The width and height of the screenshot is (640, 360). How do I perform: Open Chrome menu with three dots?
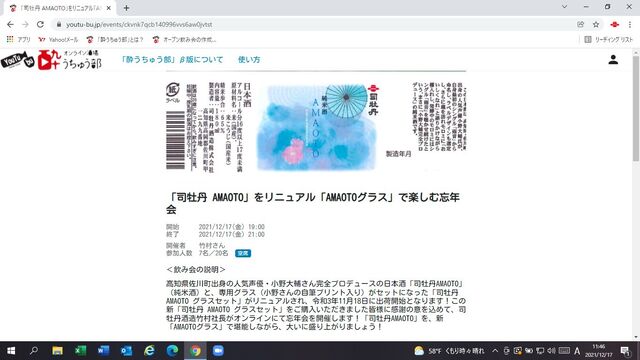630,24
